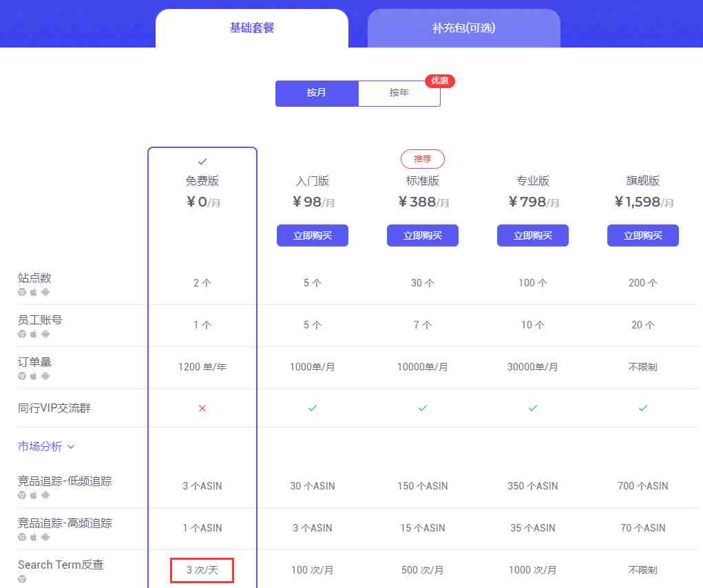Screen dimensions: 703x588
Task: Click the 200 个 cell in 站点数 row
Action: [643, 283]
